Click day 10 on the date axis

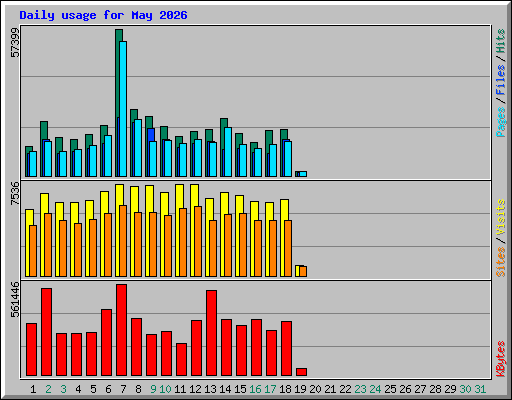point(165,389)
